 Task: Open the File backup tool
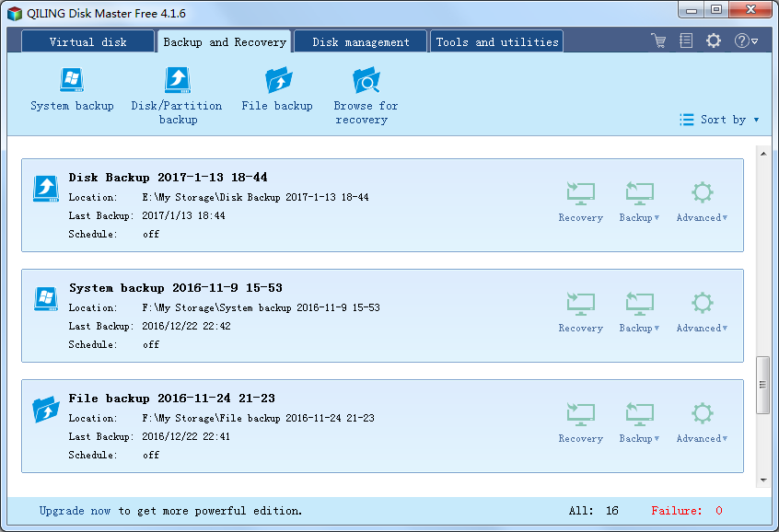277,90
